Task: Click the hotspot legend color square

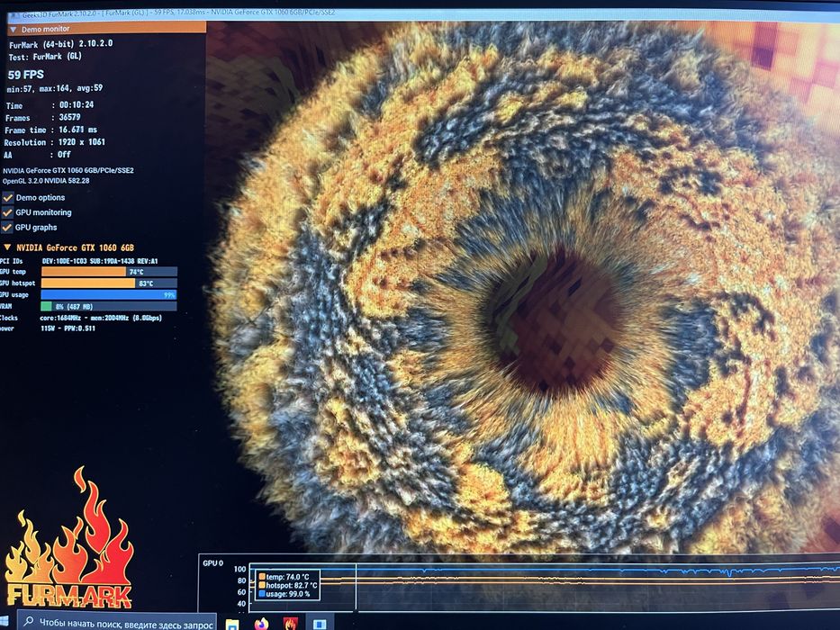Action: [x=262, y=585]
